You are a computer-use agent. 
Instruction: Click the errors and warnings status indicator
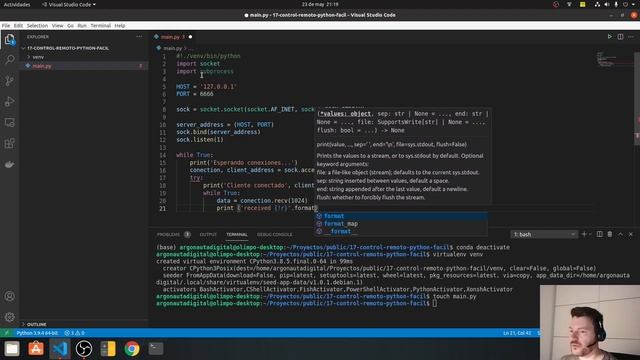click(x=74, y=333)
